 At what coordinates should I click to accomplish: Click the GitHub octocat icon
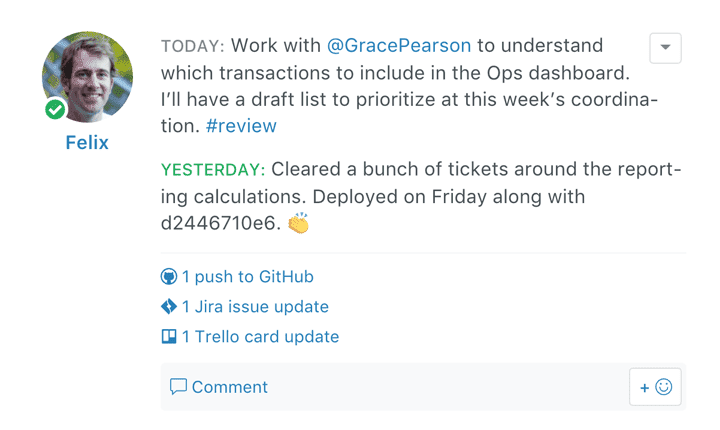pyautogui.click(x=169, y=277)
